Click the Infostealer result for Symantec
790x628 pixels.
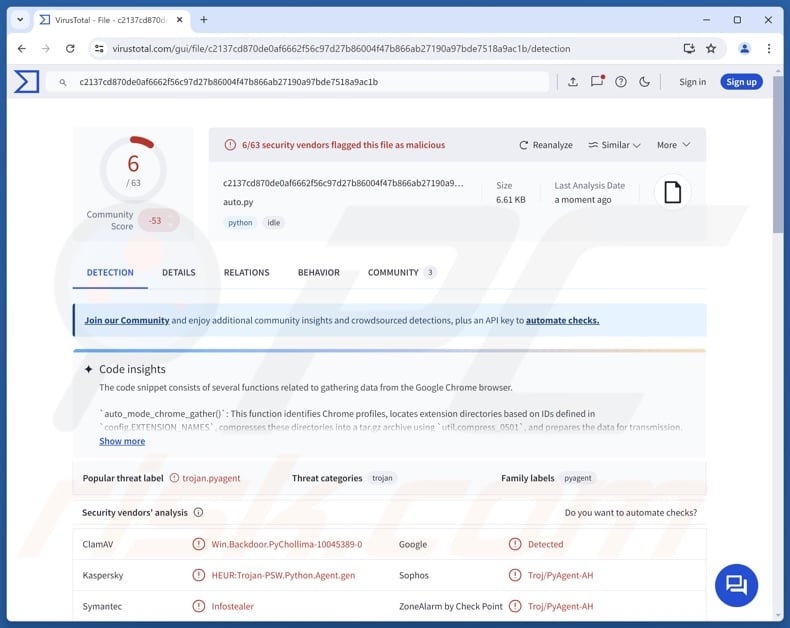tap(232, 606)
